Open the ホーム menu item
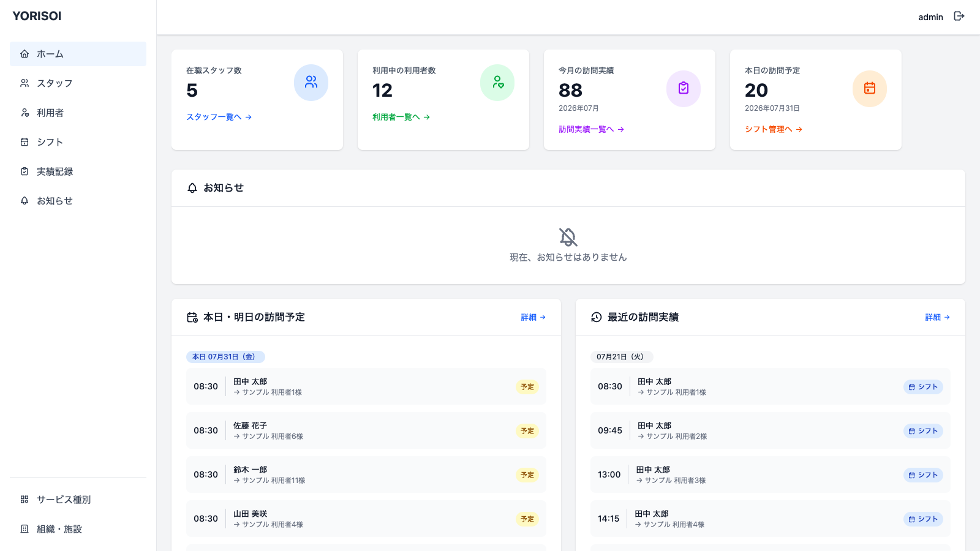 78,54
